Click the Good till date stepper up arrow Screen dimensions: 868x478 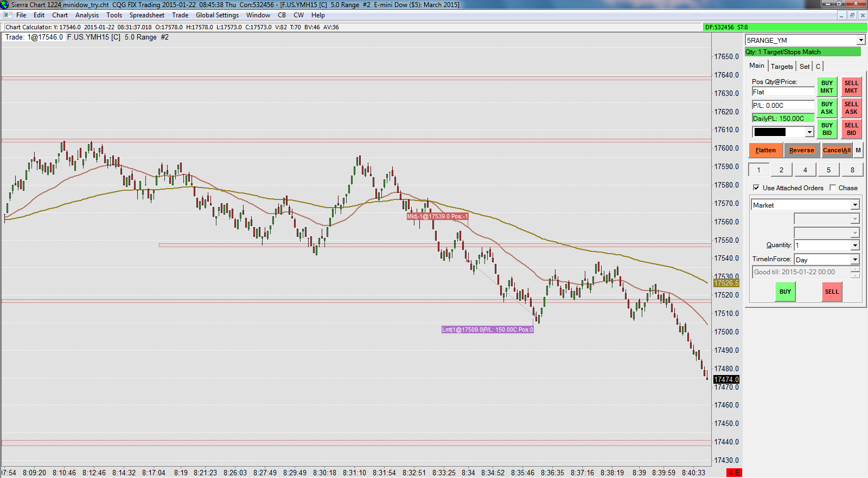pos(856,269)
